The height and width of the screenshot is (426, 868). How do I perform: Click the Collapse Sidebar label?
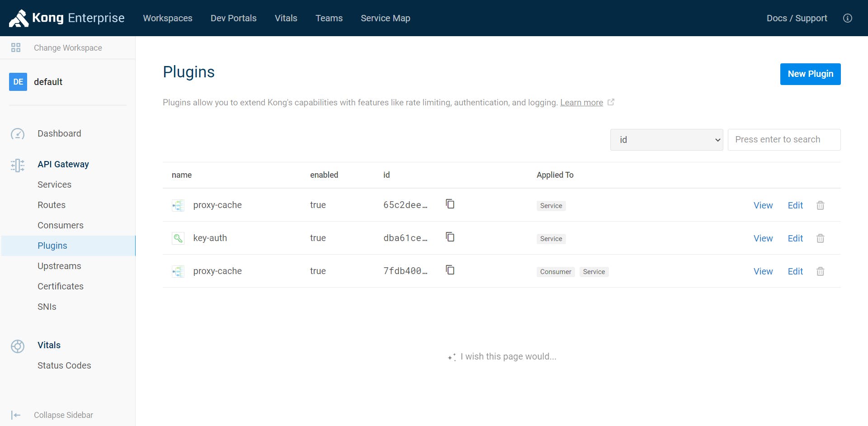pyautogui.click(x=63, y=415)
